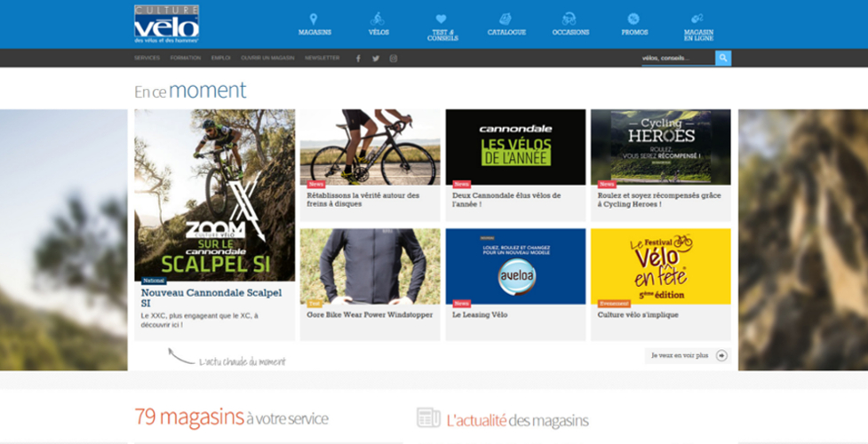Select Ouvrir un magasin in top bar
Viewport: 868px width, 444px height.
tap(267, 58)
